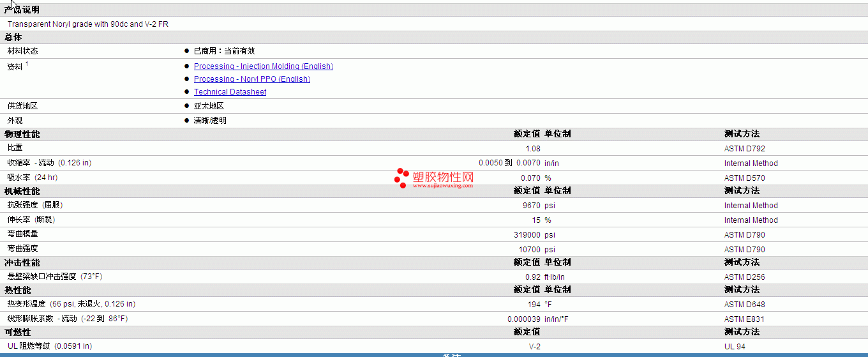The image size is (868, 357).
Task: Click the ft·lb/in unit cell
Action: click(555, 277)
